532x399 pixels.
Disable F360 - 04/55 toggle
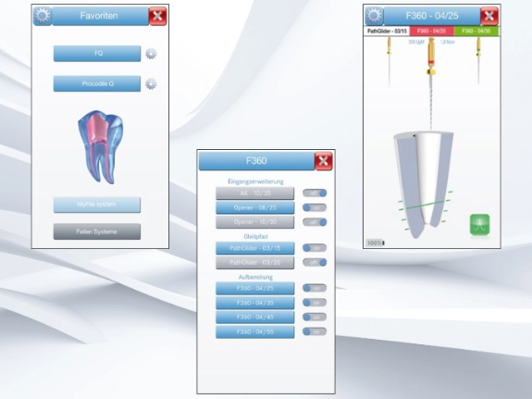(x=315, y=331)
